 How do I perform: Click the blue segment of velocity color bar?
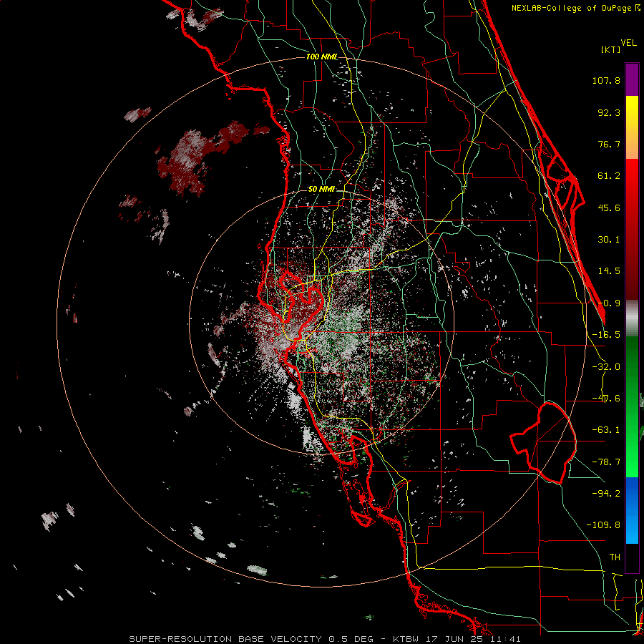[x=632, y=510]
